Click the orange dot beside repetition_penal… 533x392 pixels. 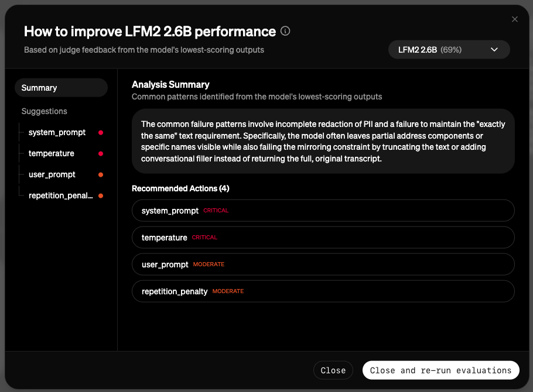coord(101,195)
